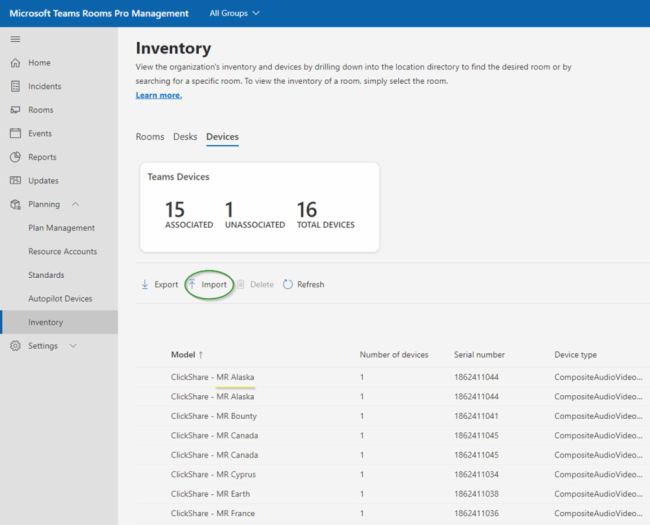The width and height of the screenshot is (650, 525).
Task: Click the Refresh circular arrow icon
Action: tap(288, 284)
